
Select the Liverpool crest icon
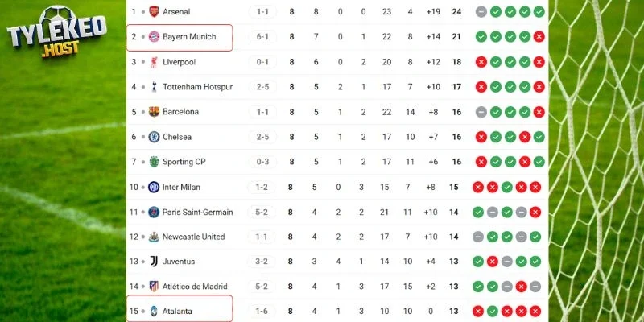[155, 62]
